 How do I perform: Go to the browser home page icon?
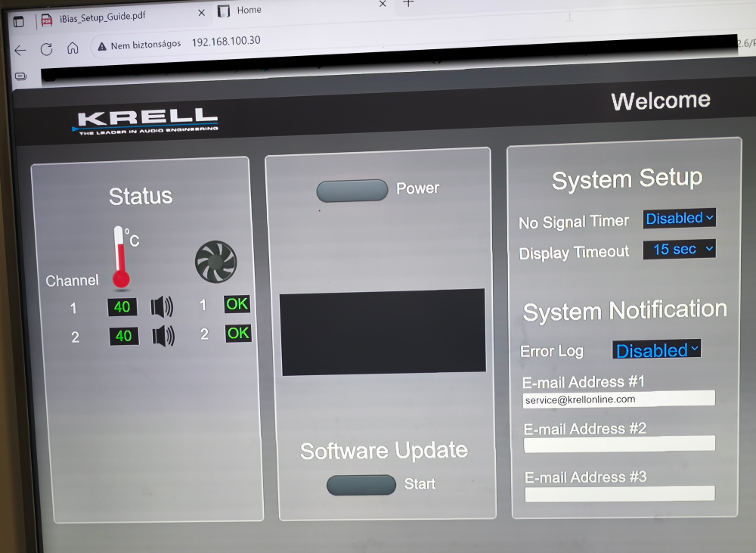73,48
